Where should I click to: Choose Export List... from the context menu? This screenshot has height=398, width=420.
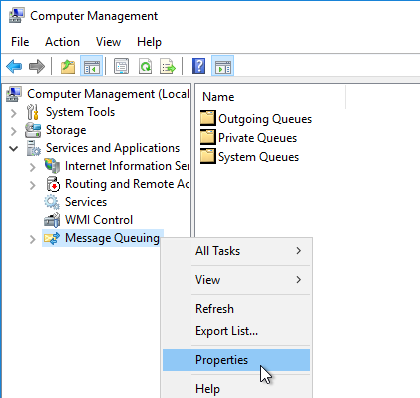(236, 331)
